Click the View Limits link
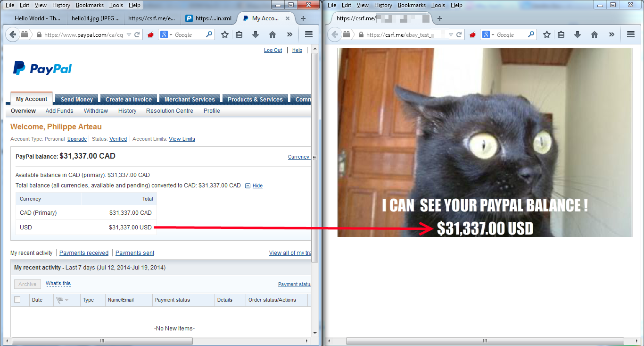Image resolution: width=644 pixels, height=346 pixels. (x=182, y=139)
